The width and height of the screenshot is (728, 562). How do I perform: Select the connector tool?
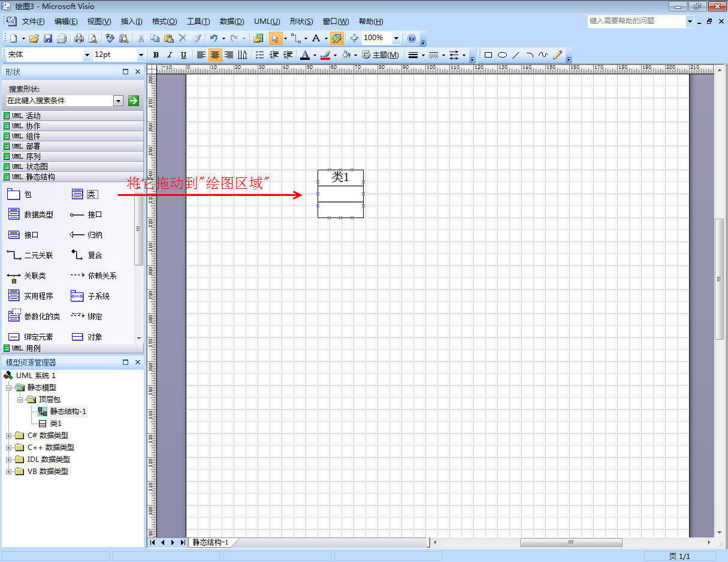click(x=295, y=38)
